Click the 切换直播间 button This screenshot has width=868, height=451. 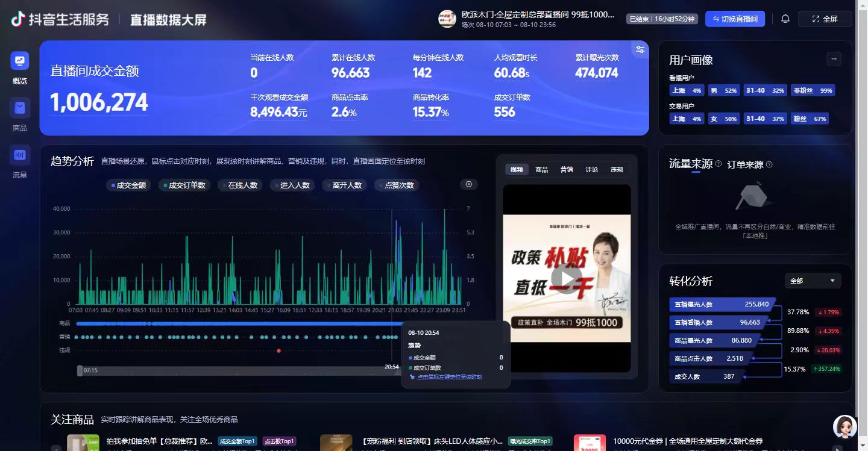pyautogui.click(x=735, y=19)
